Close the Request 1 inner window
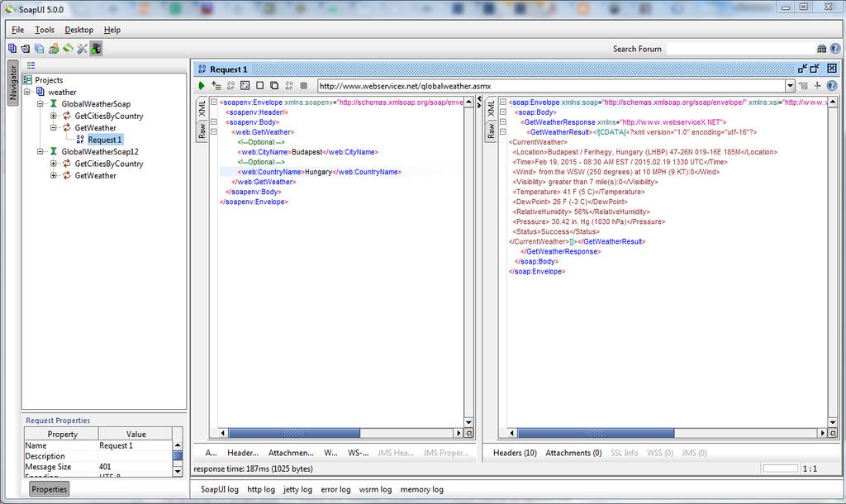The width and height of the screenshot is (846, 504). (832, 68)
